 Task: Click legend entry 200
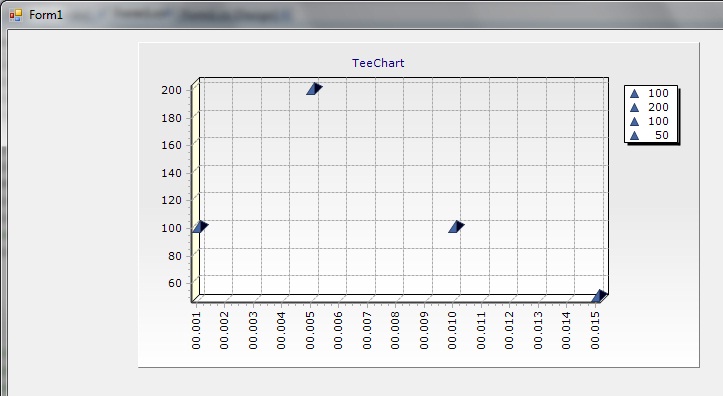658,107
